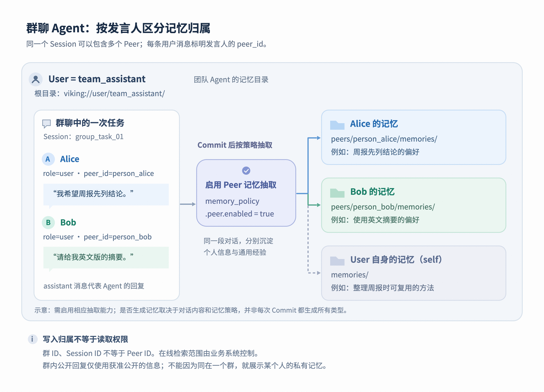Click the subtitle starting with '同一个 Session 可以包含多个 Peer'
This screenshot has width=544, height=392.
coord(147,44)
